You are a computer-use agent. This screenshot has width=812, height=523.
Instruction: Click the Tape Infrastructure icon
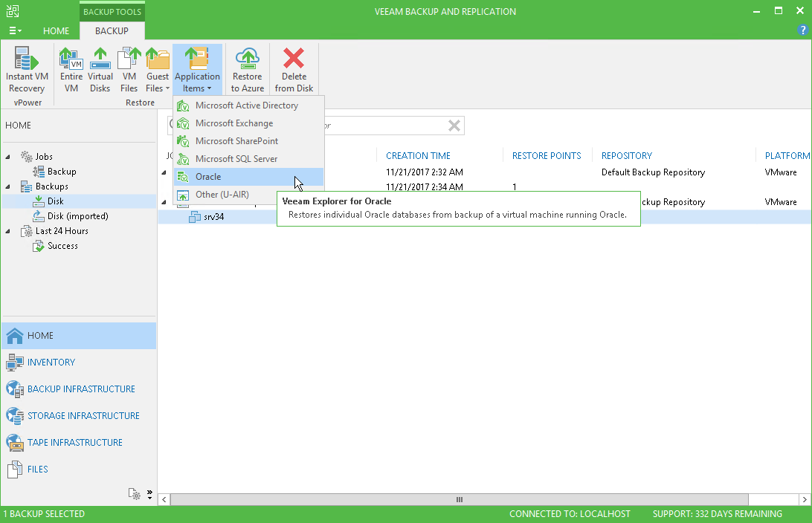click(15, 443)
